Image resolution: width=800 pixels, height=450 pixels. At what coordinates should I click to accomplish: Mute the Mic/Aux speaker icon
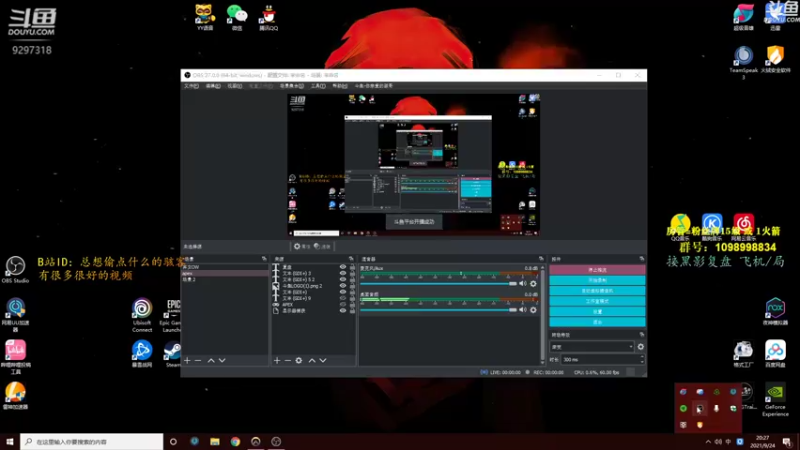[523, 283]
